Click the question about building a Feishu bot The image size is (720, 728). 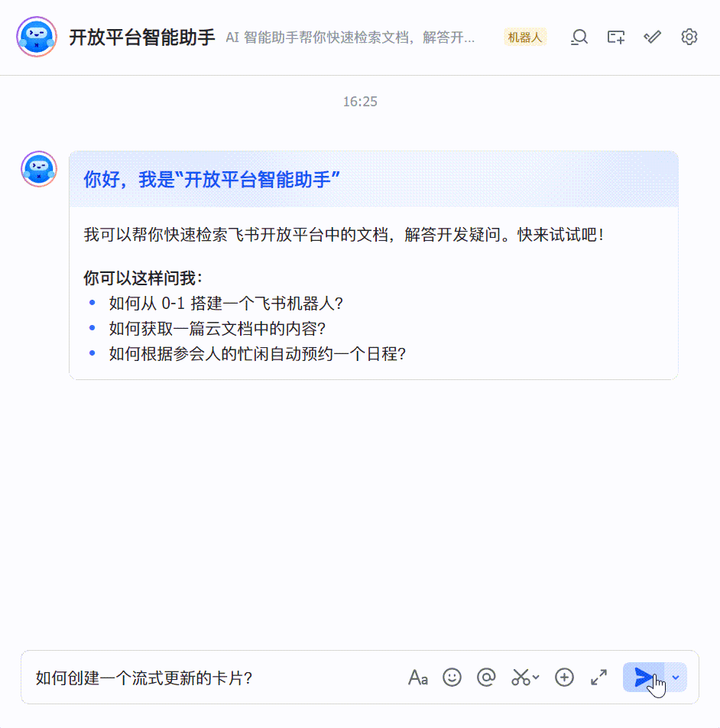click(225, 303)
